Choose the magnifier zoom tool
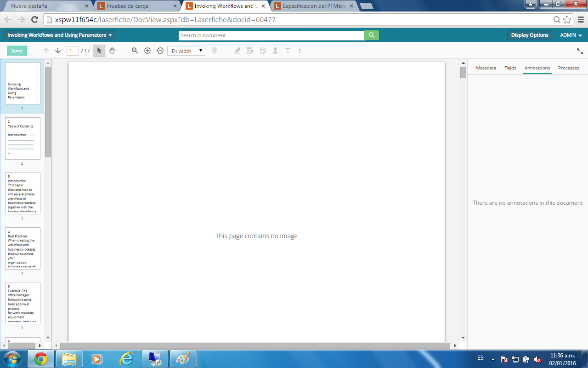Viewport: 588px width, 368px height. click(x=135, y=51)
